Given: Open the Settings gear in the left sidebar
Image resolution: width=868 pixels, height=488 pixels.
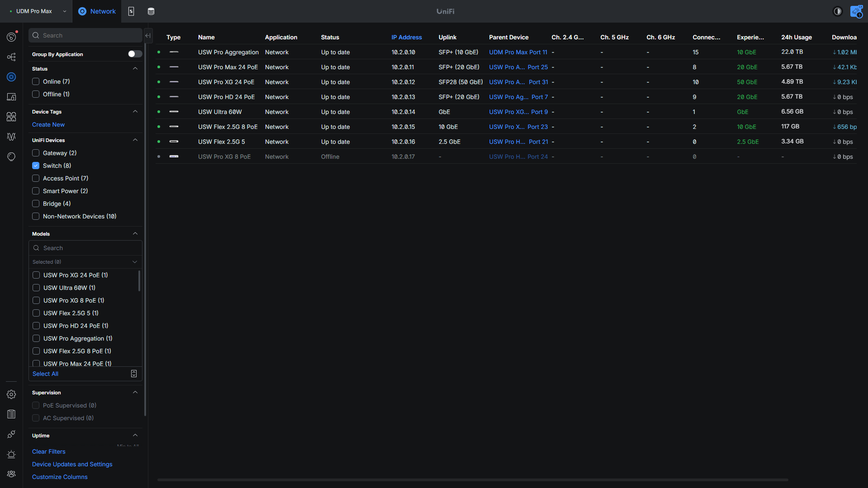Looking at the screenshot, I should (11, 394).
